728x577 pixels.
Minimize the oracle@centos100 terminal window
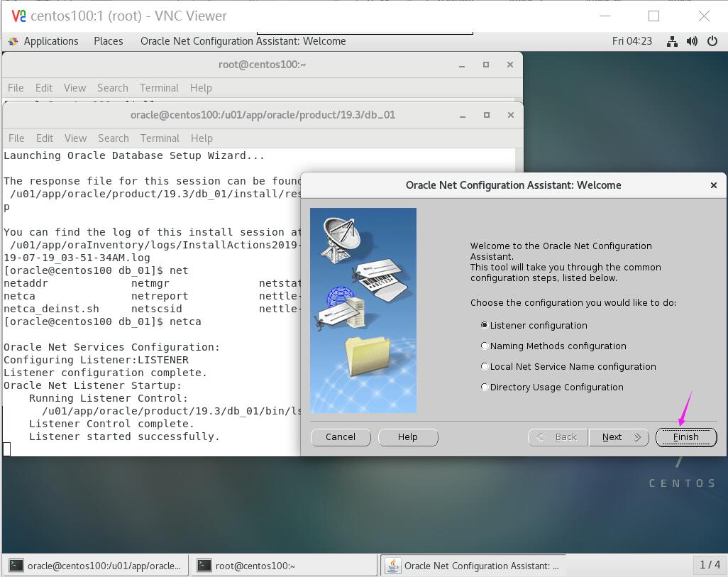463,115
